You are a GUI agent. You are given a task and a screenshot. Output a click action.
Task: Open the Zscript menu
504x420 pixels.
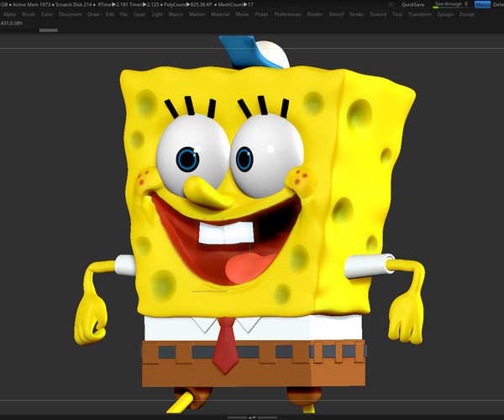coord(467,14)
